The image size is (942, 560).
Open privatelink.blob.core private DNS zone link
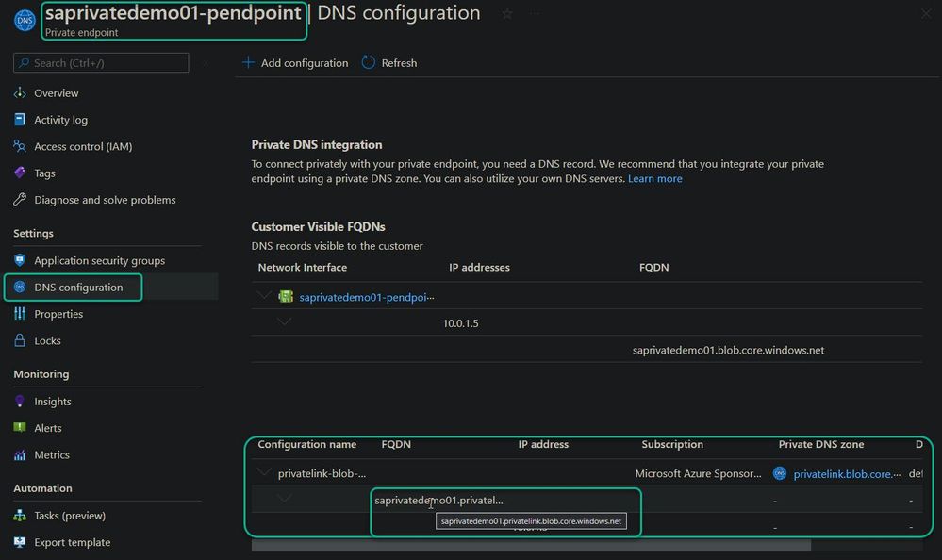tap(847, 474)
